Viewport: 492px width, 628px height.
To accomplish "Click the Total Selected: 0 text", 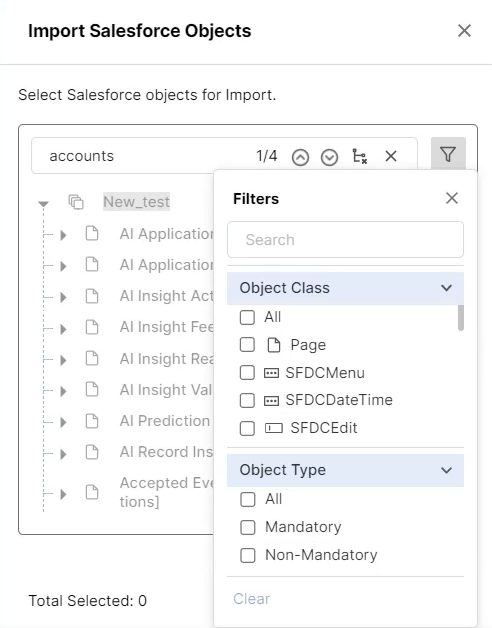I will (88, 601).
